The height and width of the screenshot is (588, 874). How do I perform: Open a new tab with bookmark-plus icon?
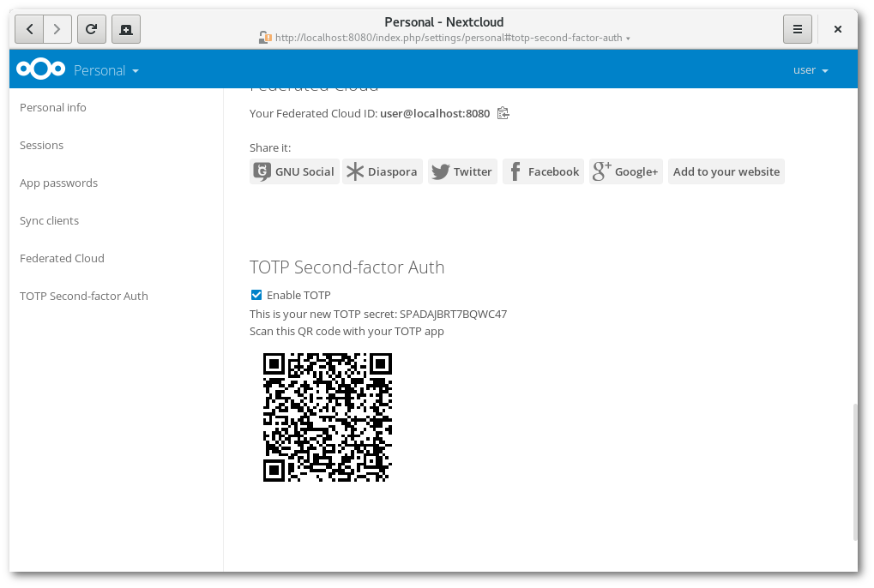(125, 29)
